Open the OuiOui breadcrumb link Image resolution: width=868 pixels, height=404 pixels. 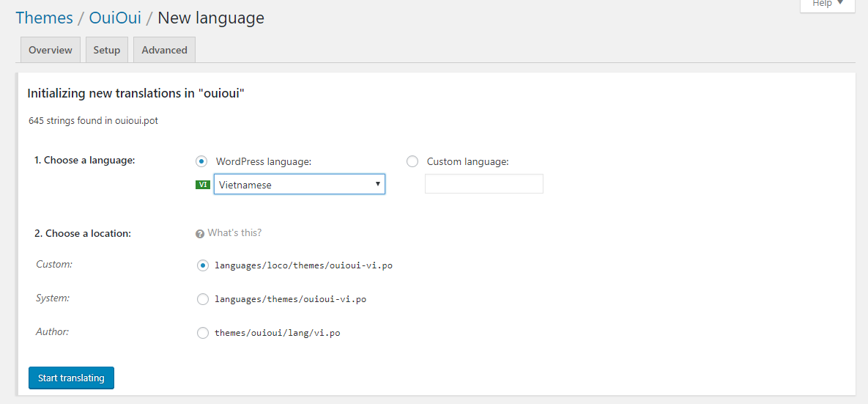tap(115, 18)
